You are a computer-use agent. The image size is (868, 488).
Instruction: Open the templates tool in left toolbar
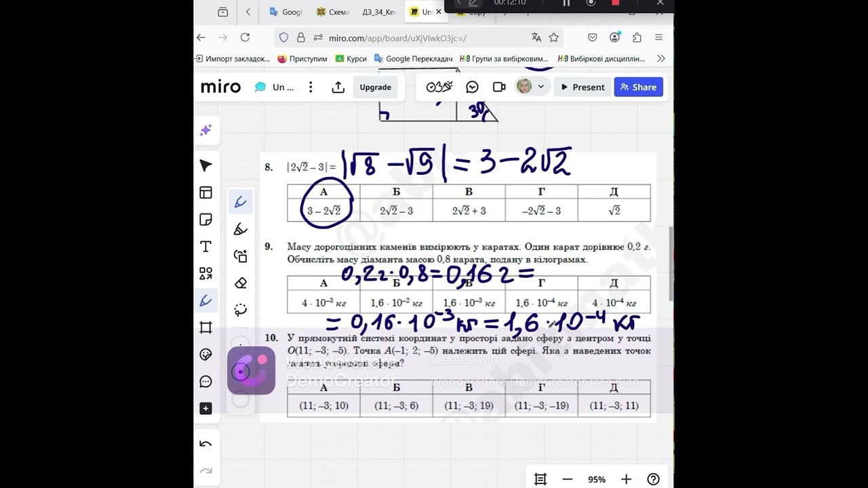pyautogui.click(x=206, y=192)
